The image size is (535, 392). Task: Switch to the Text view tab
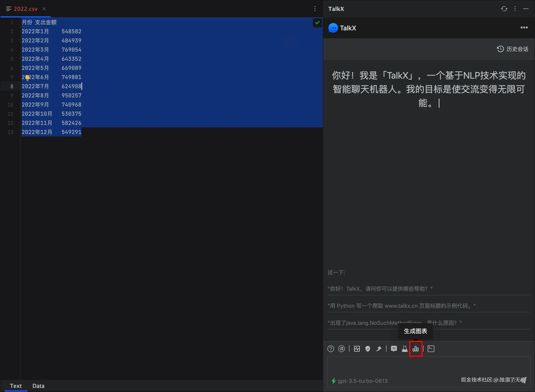pos(16,386)
